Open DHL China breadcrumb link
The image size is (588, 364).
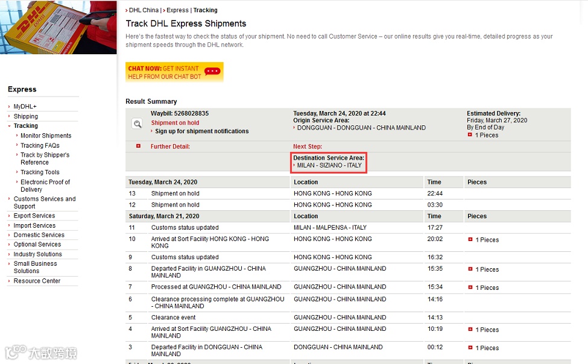coord(144,10)
